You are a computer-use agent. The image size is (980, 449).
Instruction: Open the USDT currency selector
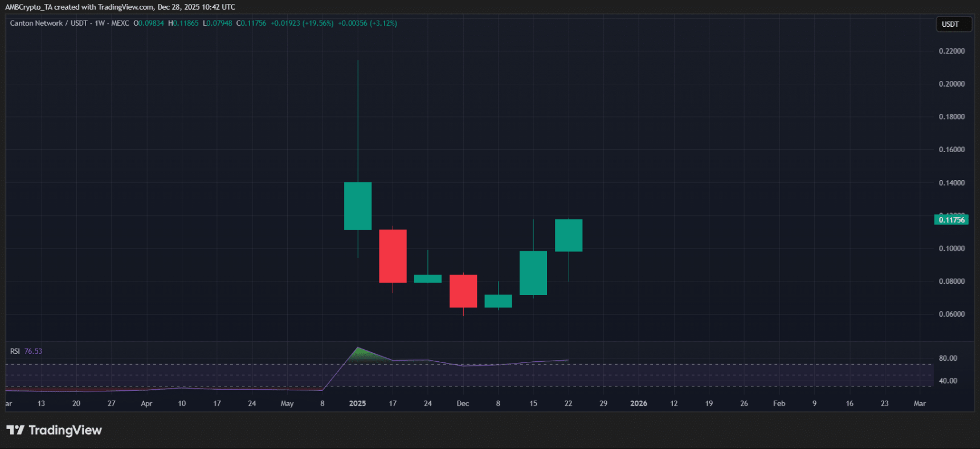click(953, 24)
